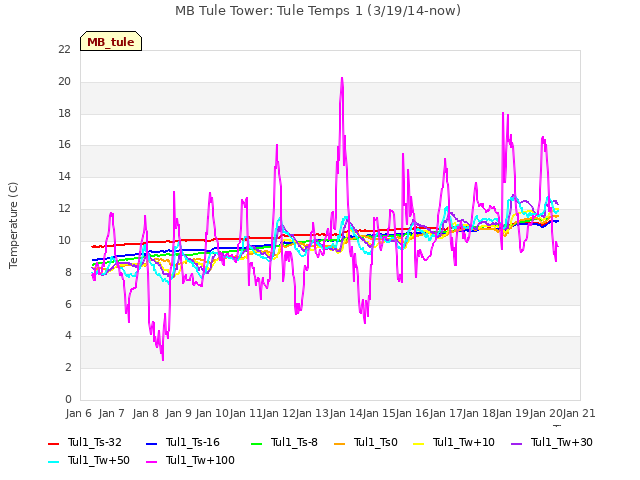Click the Jan 7 x-axis tick label
The width and height of the screenshot is (640, 480).
click(112, 413)
